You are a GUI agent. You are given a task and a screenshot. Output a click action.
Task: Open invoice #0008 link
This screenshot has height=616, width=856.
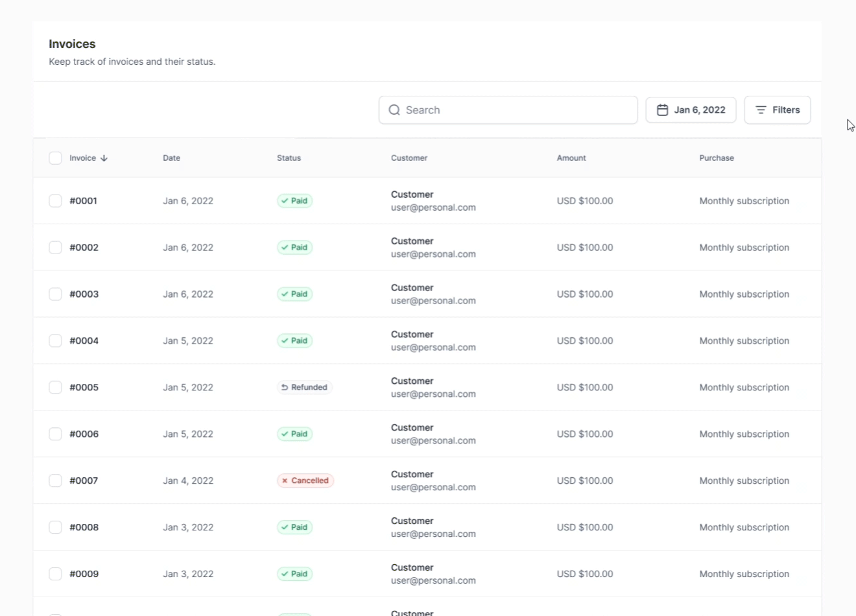[x=84, y=528]
